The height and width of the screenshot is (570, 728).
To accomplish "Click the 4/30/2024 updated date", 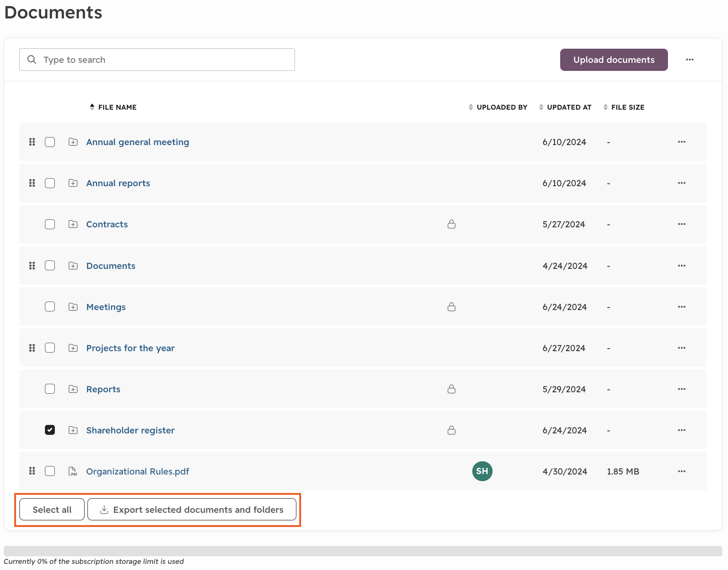I will pyautogui.click(x=565, y=471).
